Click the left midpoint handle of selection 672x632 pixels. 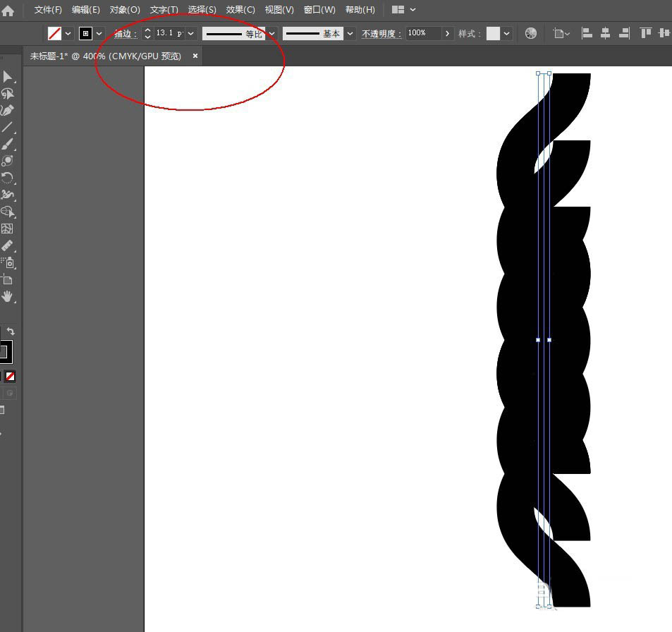[x=538, y=340]
